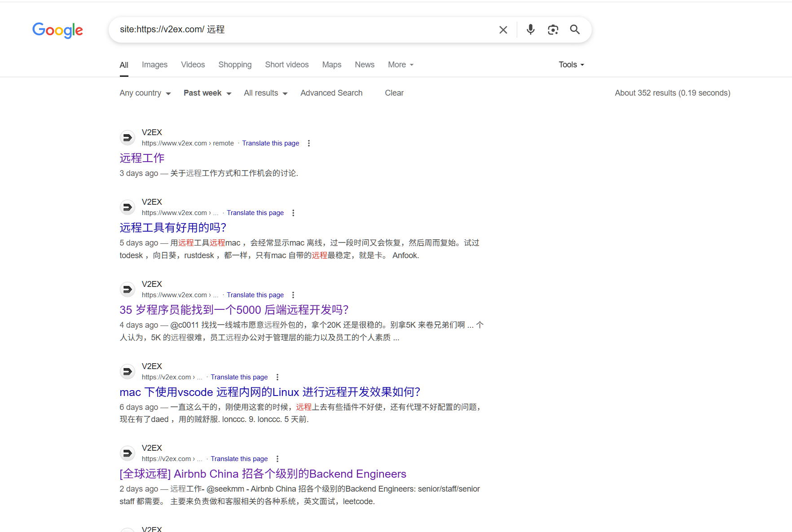Open the Any country filter dropdown

click(145, 93)
